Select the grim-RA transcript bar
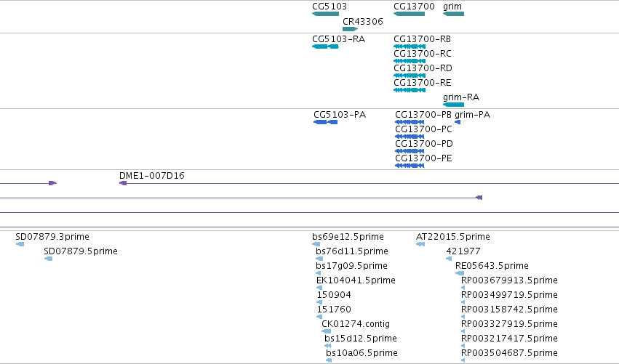 (454, 105)
